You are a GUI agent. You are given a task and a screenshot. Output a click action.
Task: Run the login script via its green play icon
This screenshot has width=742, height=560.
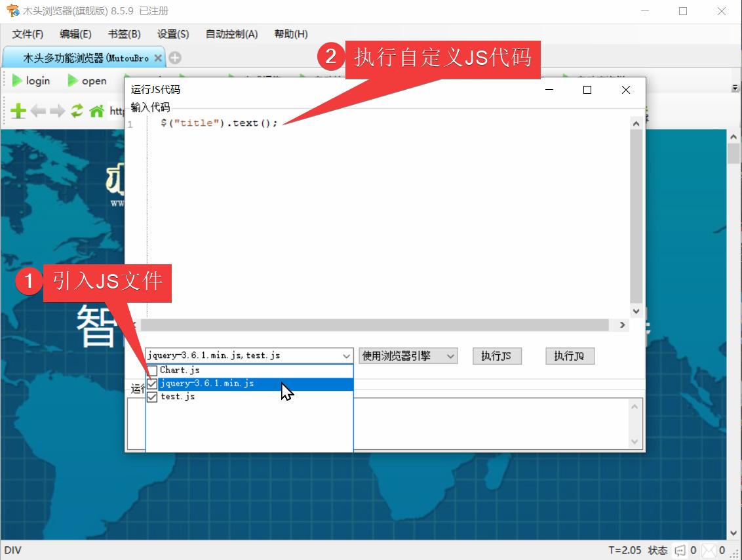click(x=16, y=81)
